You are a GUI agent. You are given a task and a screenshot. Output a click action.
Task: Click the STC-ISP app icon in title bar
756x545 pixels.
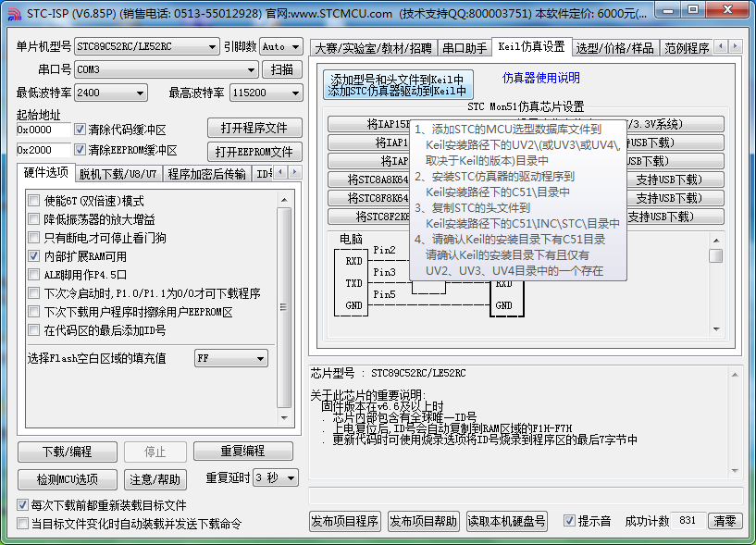(x=15, y=14)
